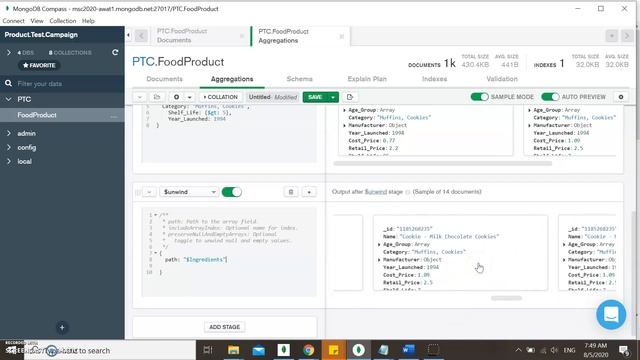Open Word from taskbar
This screenshot has height=360, width=640.
(x=408, y=350)
